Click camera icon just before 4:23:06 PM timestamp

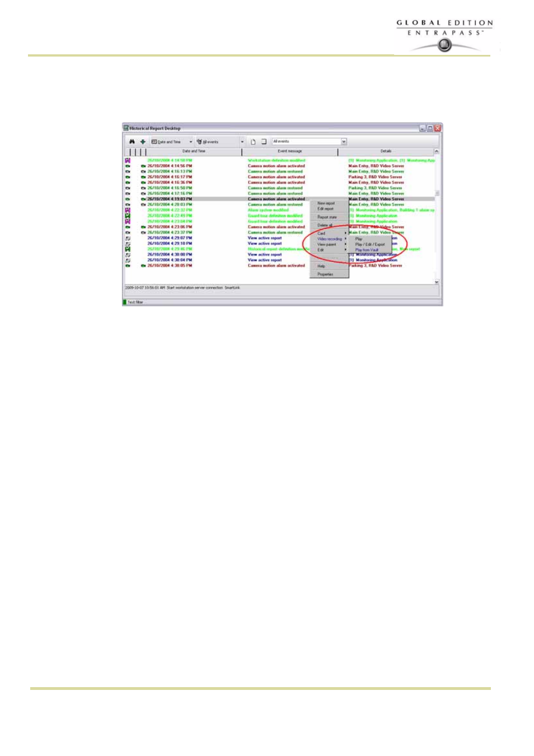(143, 227)
